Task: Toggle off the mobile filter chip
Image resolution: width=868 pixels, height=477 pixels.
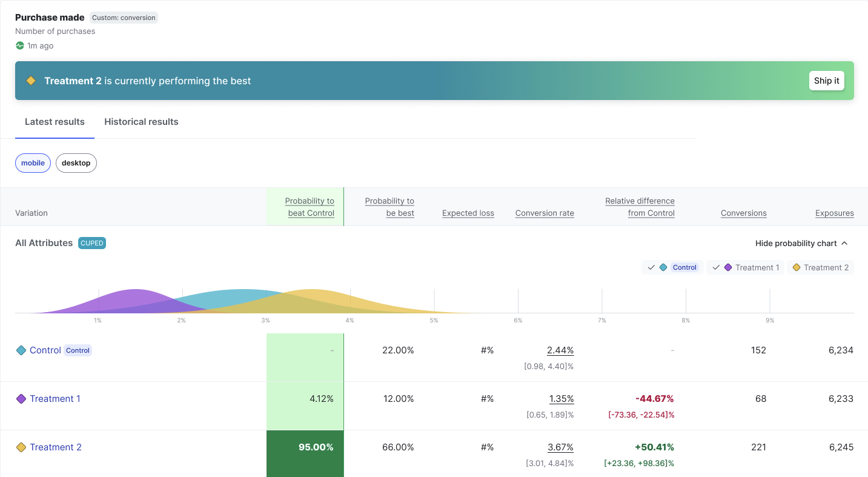Action: [x=32, y=162]
